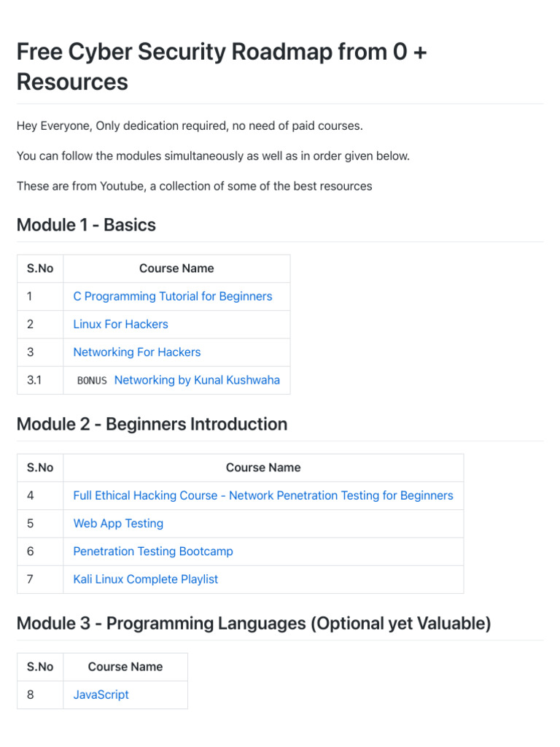Open the Full Ethical Hacking Course link
The width and height of the screenshot is (560, 747).
pyautogui.click(x=262, y=495)
